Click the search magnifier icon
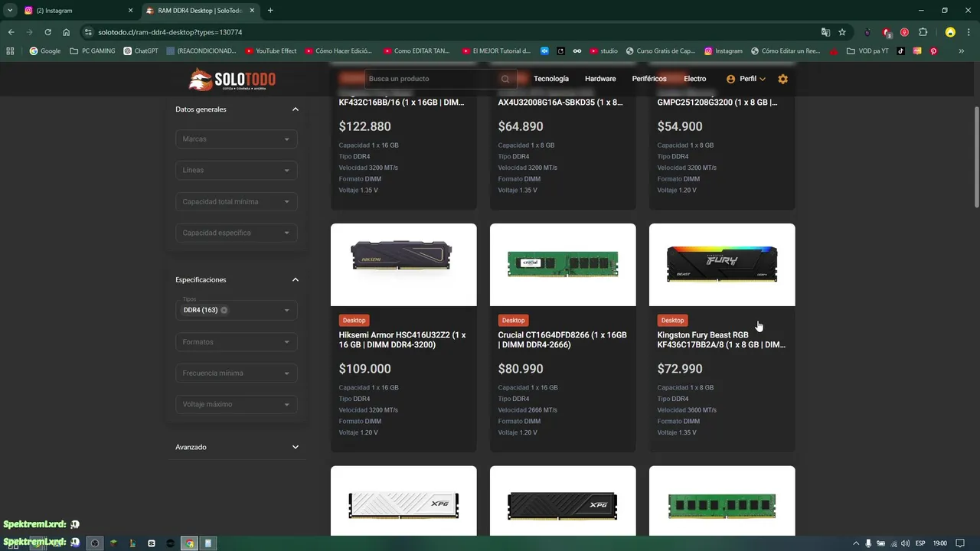980x551 pixels. pos(505,79)
